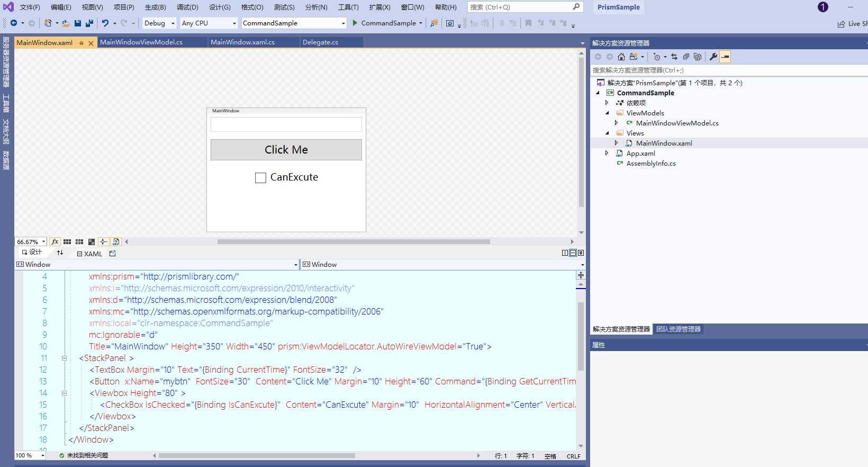Click the swap panes arrows icon
This screenshot has height=467, width=868.
coord(60,253)
